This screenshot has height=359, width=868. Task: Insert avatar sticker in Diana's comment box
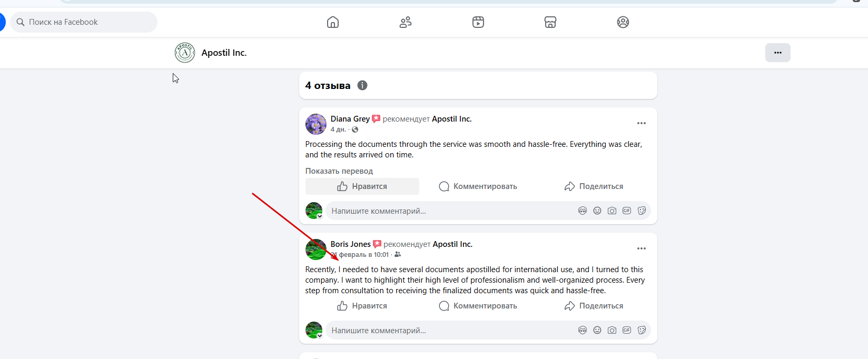[583, 211]
